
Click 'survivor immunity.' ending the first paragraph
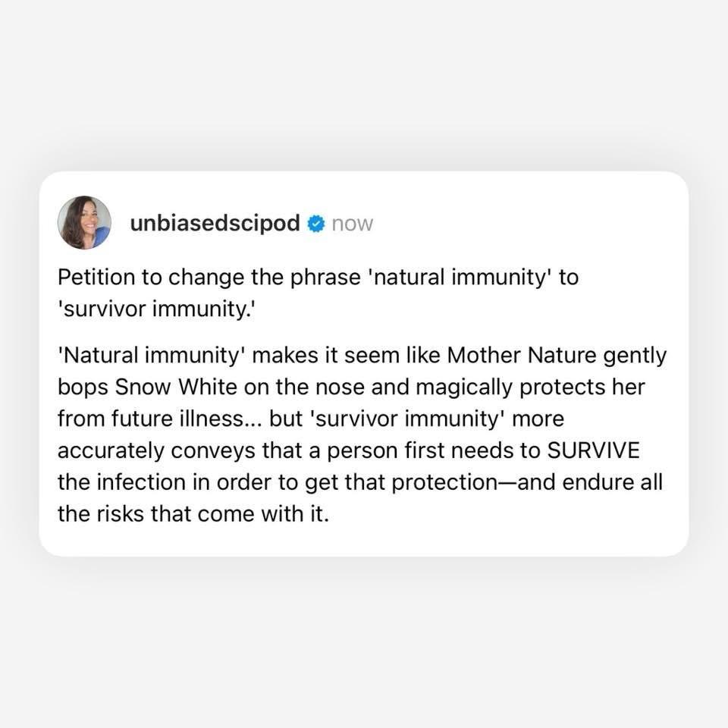pyautogui.click(x=157, y=309)
